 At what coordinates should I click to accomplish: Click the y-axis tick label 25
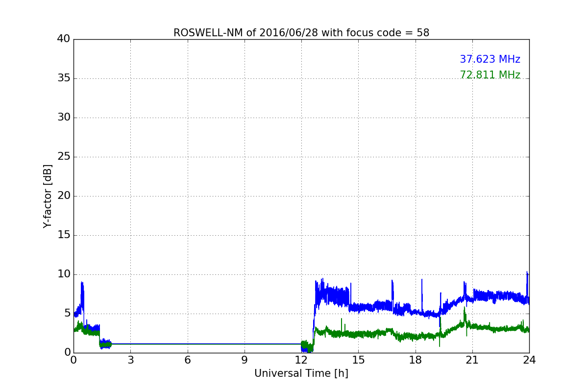(x=64, y=157)
